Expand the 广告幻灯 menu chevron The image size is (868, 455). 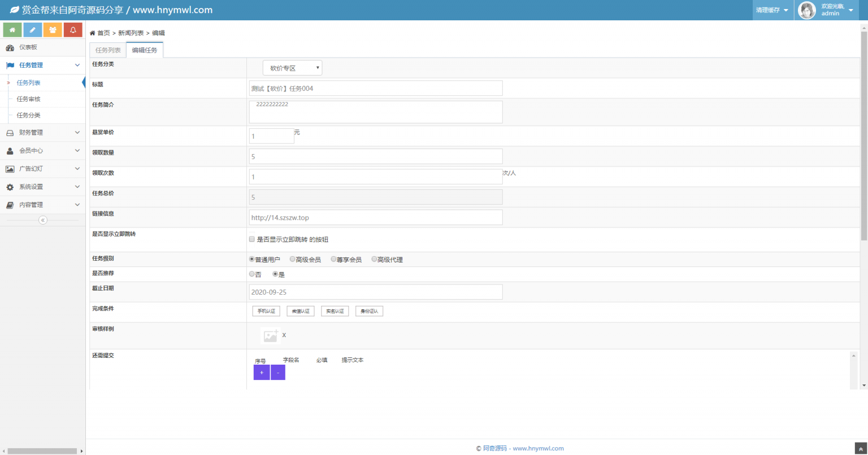coord(77,169)
